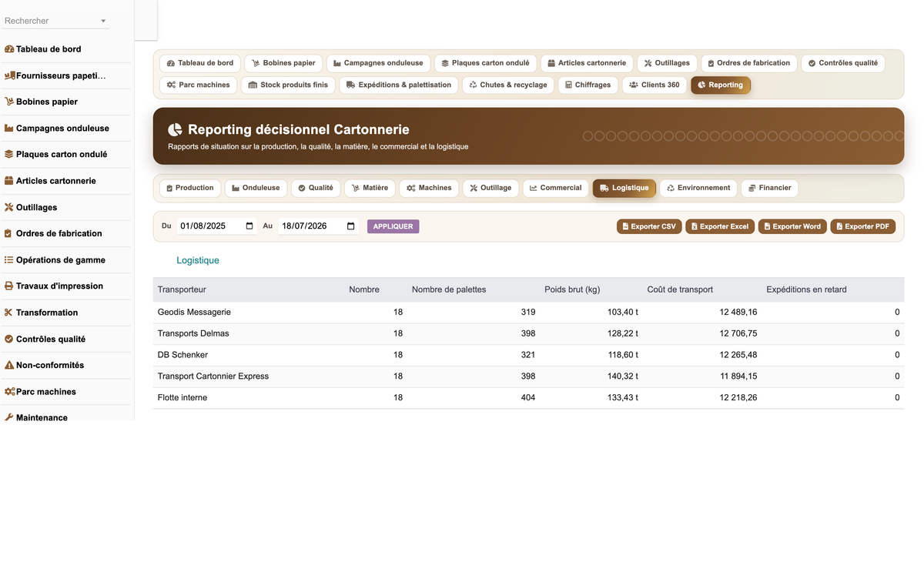The width and height of the screenshot is (924, 572).
Task: Switch to the Environnement report tab
Action: pos(698,188)
